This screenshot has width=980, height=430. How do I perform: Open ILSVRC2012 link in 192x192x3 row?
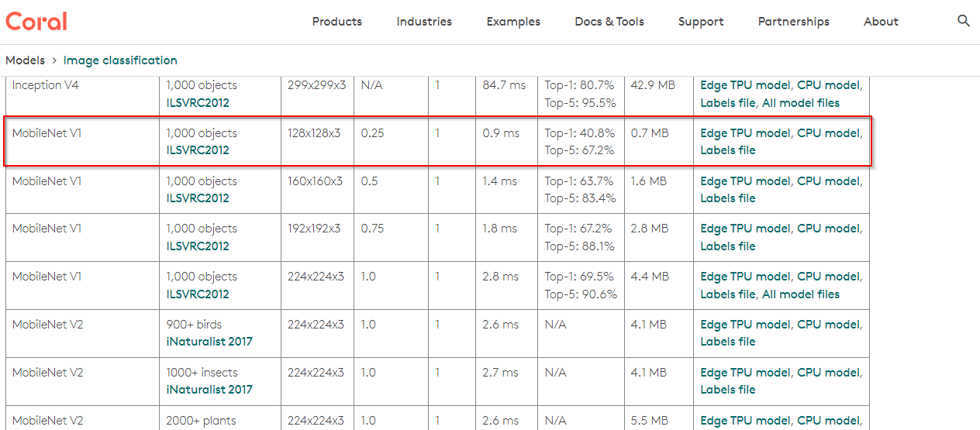tap(198, 246)
